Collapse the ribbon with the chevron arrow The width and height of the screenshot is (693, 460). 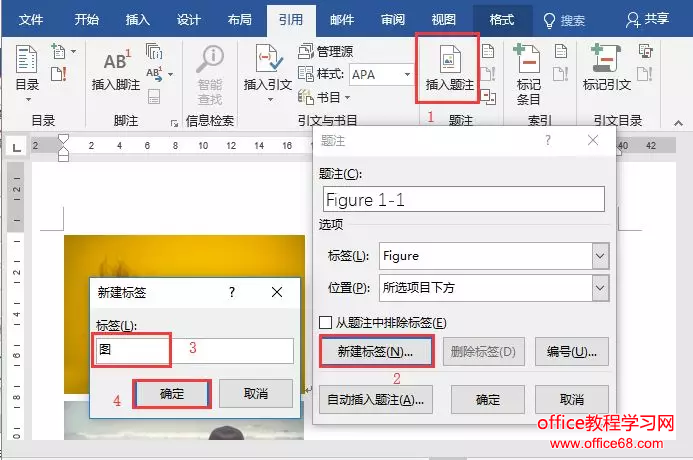pos(678,123)
